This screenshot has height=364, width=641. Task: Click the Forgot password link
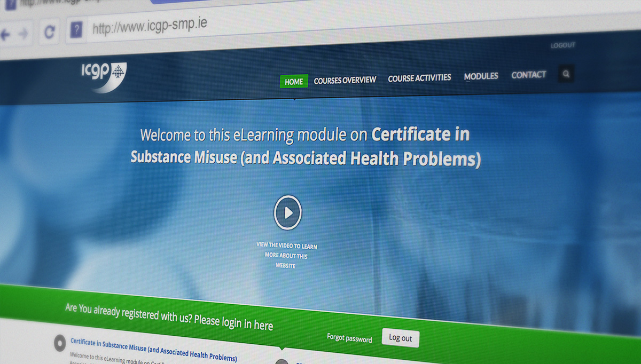[349, 338]
